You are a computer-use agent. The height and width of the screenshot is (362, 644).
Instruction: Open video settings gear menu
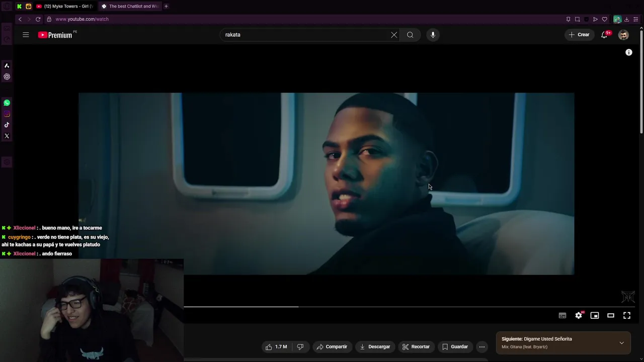pyautogui.click(x=579, y=315)
